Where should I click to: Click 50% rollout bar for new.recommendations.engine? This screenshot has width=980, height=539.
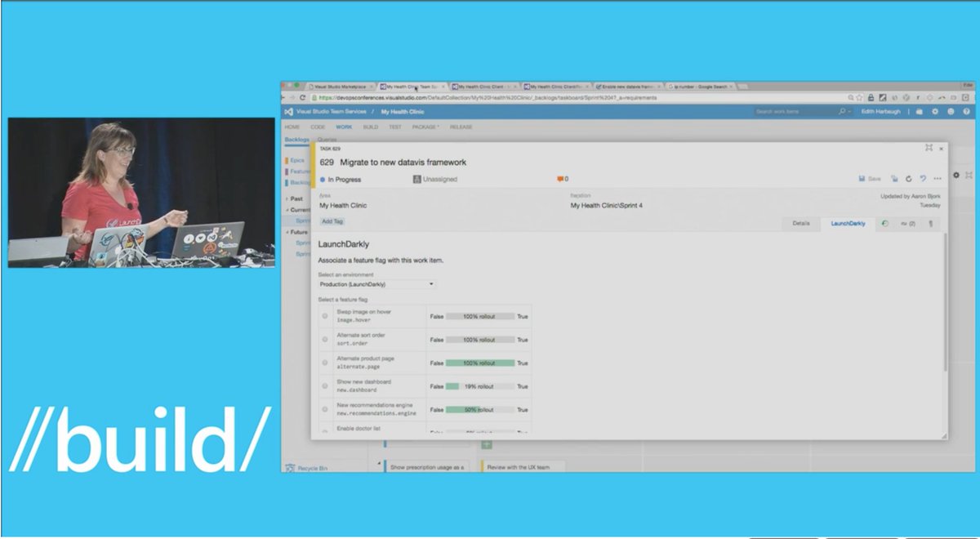[x=480, y=410]
